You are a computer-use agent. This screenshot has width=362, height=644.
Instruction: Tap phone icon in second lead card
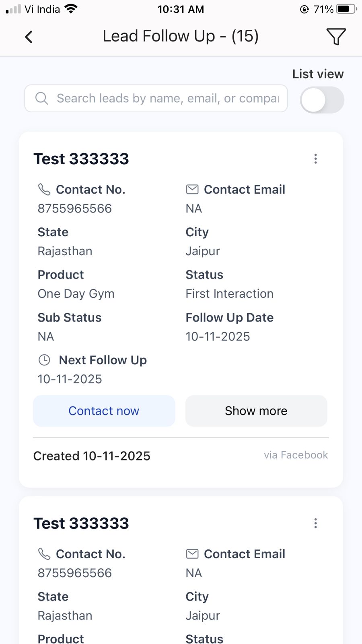(44, 554)
